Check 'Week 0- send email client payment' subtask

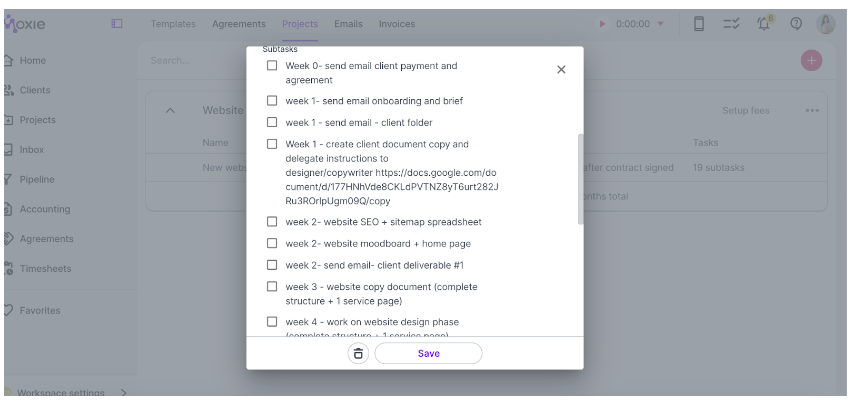(272, 66)
